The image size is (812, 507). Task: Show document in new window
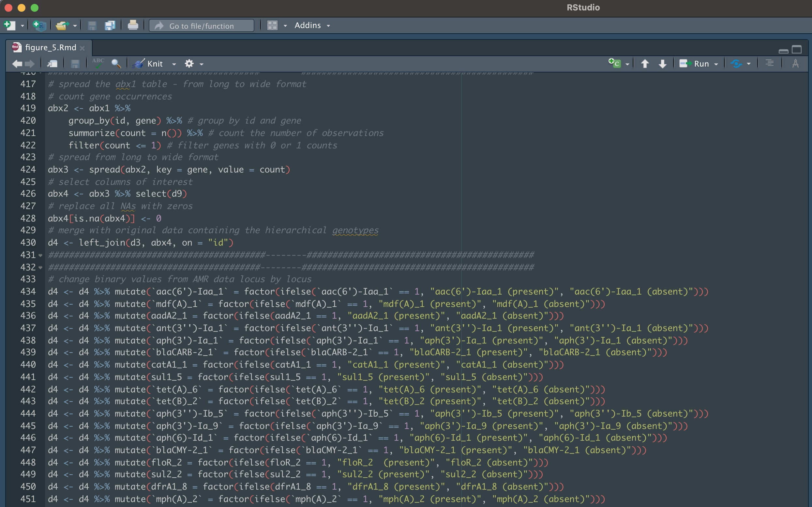pos(52,63)
